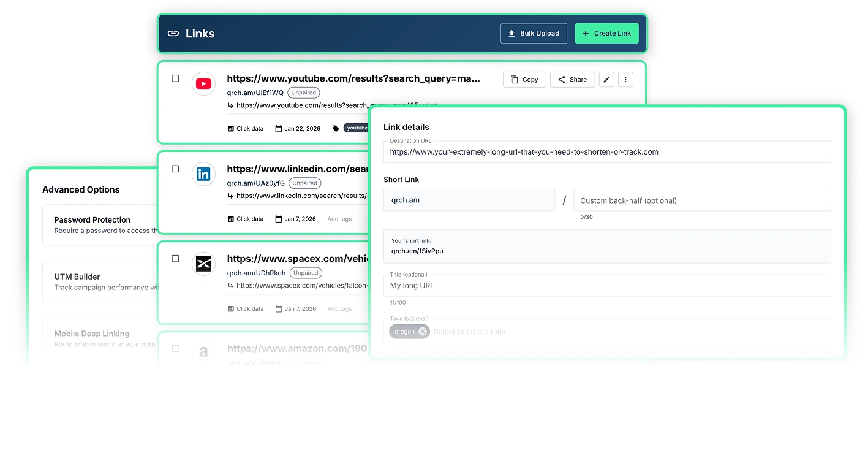Click the redirect arrow icon on SpaceX row
868x458 pixels.
(230, 286)
